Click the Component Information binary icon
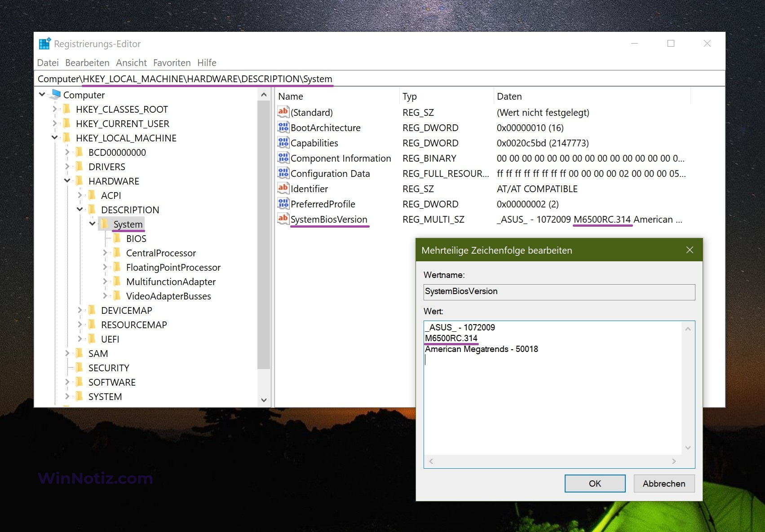This screenshot has height=532, width=765. [x=283, y=158]
